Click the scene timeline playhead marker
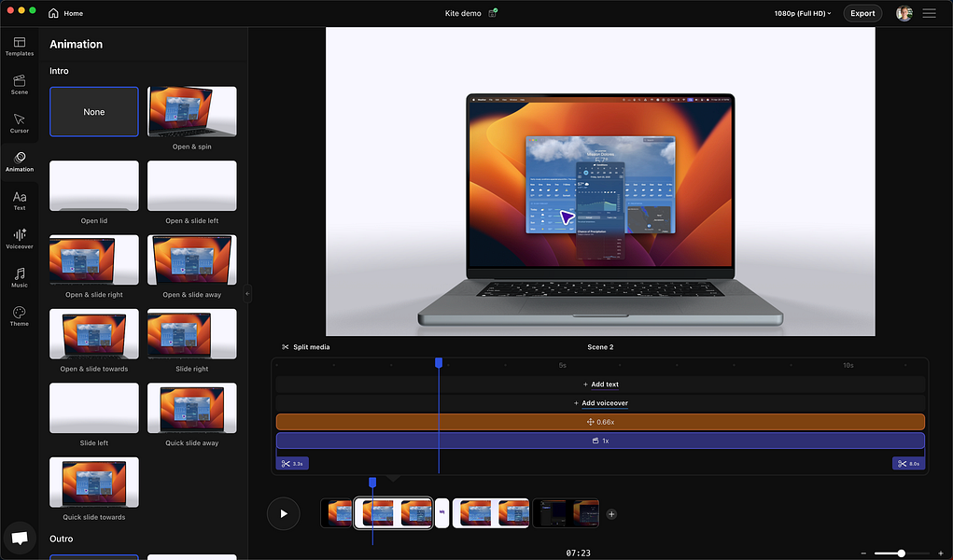The width and height of the screenshot is (953, 560). click(x=439, y=363)
